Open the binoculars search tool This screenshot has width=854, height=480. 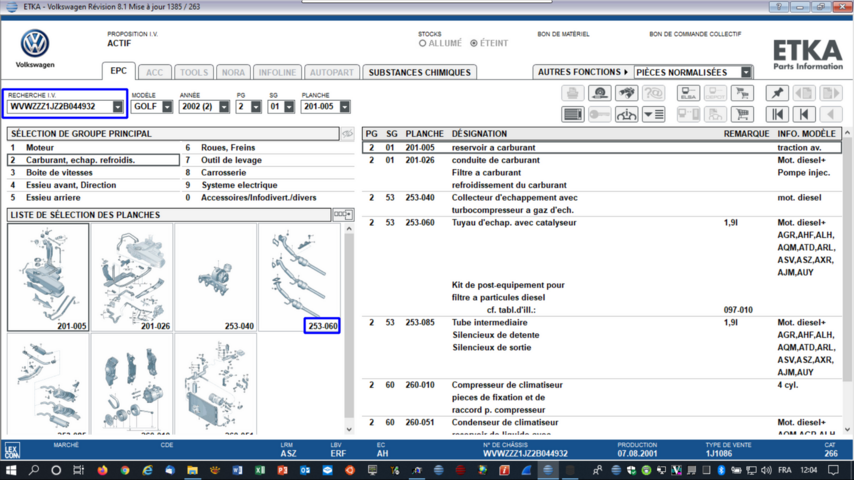626,93
